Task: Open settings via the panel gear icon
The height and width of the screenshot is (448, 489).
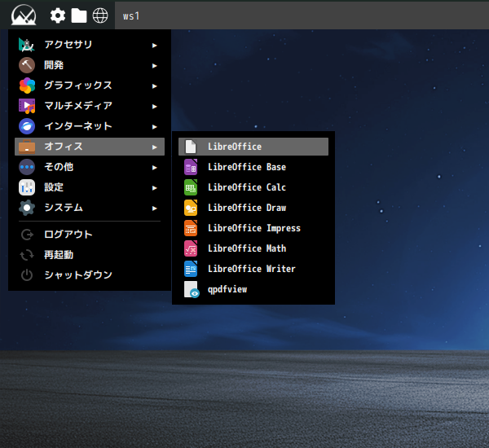Action: (58, 15)
